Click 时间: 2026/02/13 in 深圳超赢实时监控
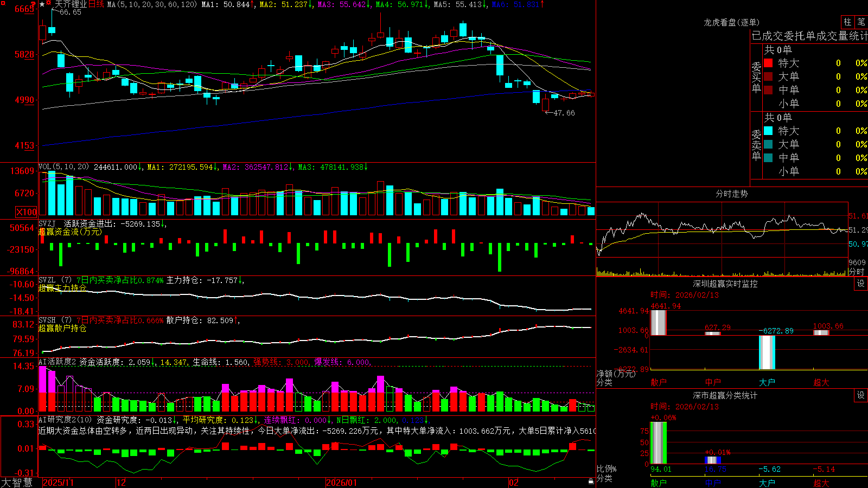This screenshot has height=488, width=868. click(685, 295)
